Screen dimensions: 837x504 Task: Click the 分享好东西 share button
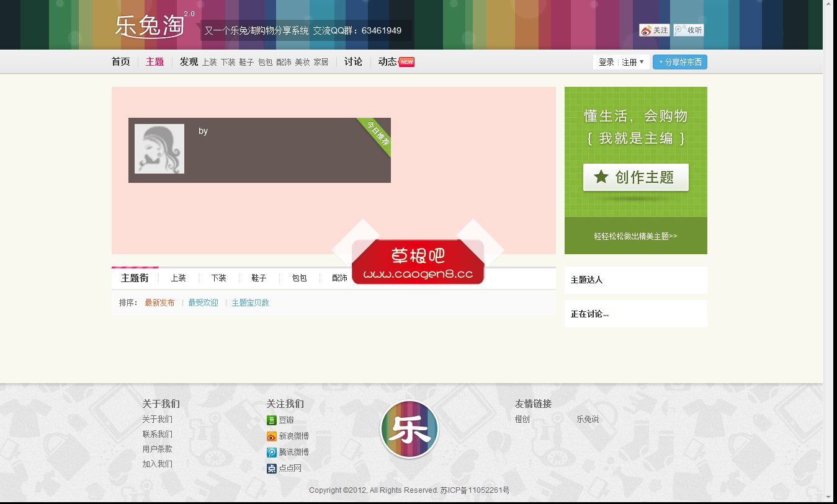pos(679,61)
